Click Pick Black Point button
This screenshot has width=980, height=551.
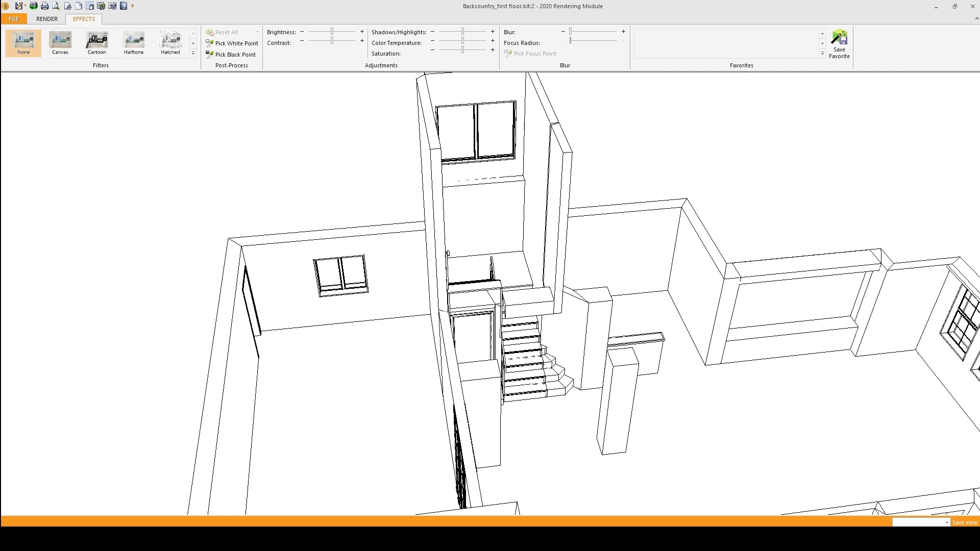tap(231, 55)
